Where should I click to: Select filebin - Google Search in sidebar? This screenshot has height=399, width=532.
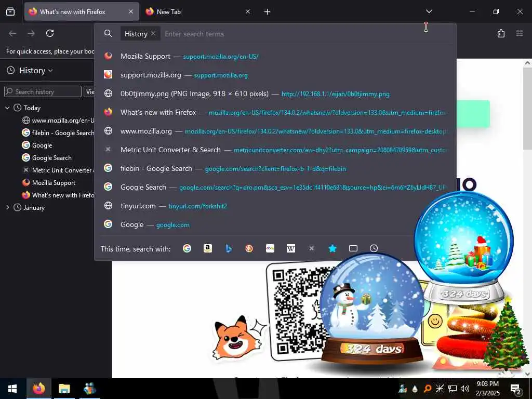pos(58,132)
